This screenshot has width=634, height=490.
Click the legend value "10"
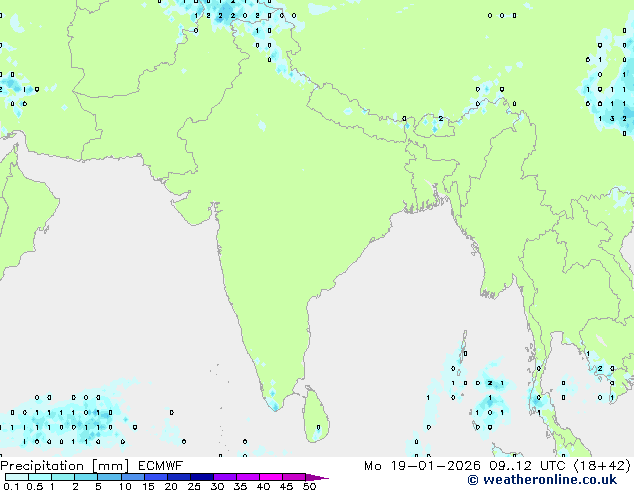(x=125, y=486)
